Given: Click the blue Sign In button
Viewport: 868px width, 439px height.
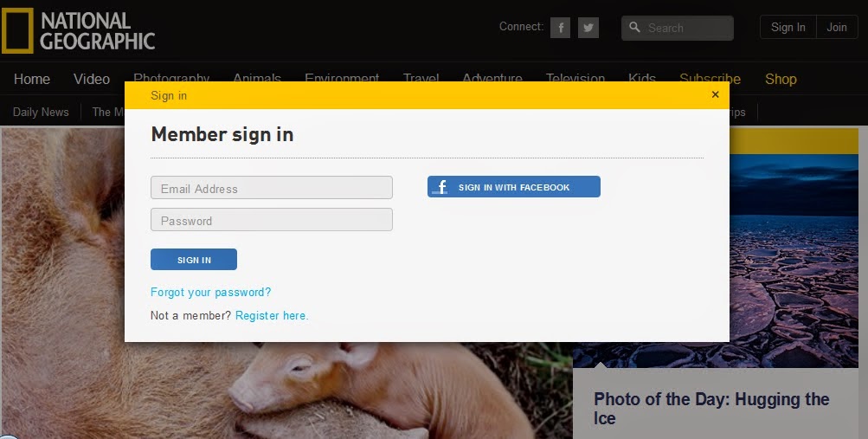Looking at the screenshot, I should (x=194, y=260).
